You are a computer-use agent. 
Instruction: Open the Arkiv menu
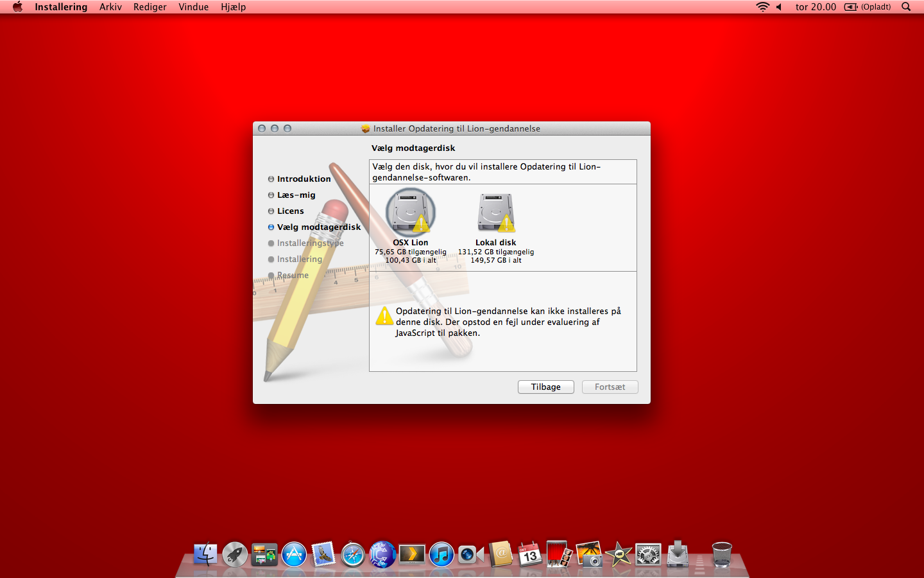tap(110, 7)
